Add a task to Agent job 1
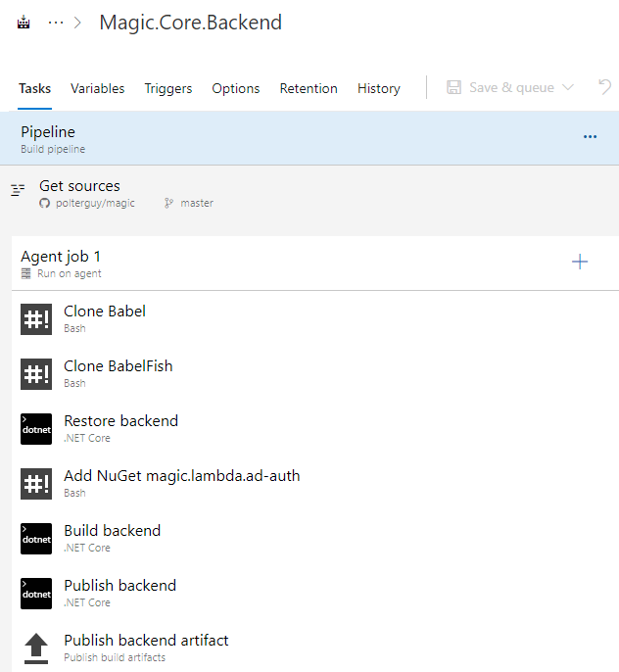 pyautogui.click(x=580, y=262)
